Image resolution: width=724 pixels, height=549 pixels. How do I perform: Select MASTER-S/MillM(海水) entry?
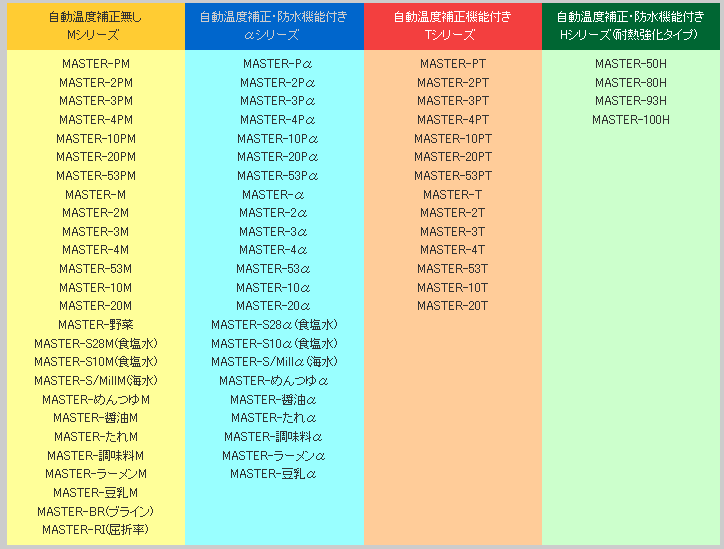click(96, 380)
